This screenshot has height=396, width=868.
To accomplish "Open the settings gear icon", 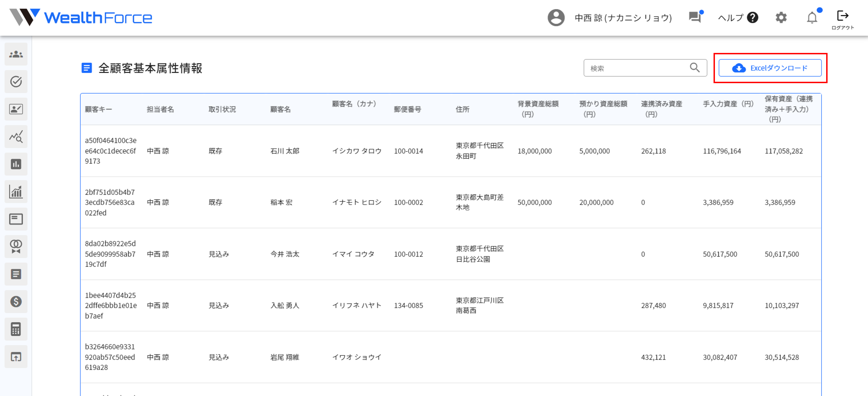I will [781, 18].
